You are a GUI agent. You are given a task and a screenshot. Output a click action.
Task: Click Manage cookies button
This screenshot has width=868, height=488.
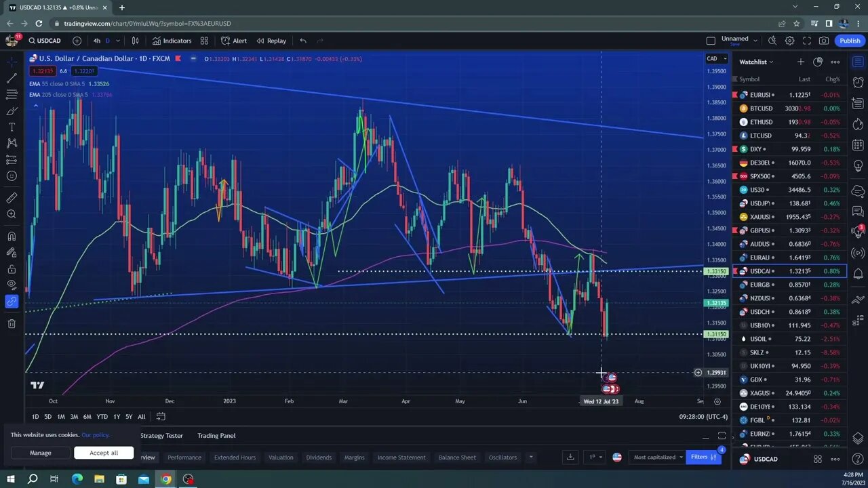40,453
